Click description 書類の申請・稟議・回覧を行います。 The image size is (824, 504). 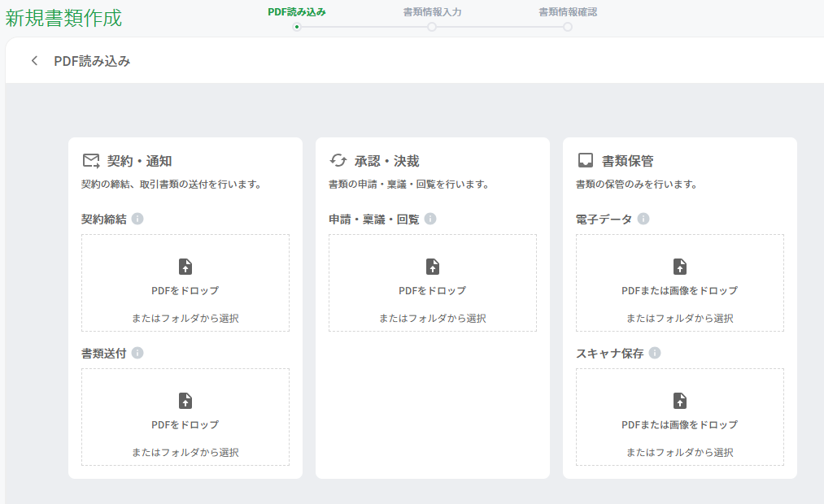click(409, 185)
